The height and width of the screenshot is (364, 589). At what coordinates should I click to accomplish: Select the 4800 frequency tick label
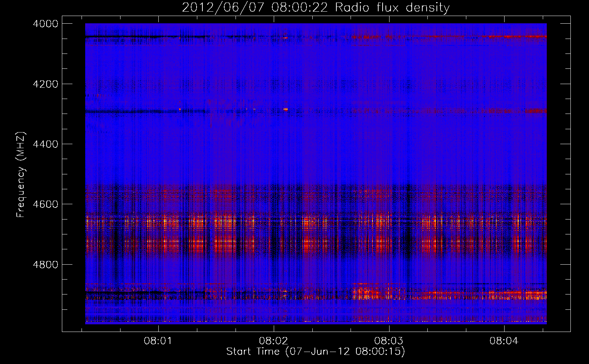pyautogui.click(x=46, y=265)
